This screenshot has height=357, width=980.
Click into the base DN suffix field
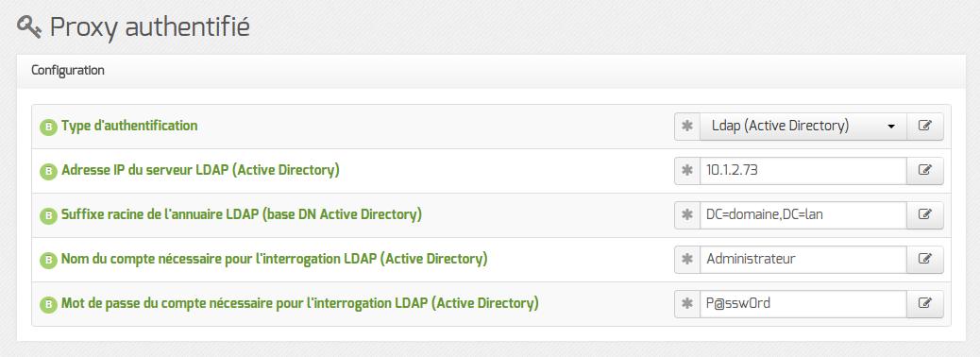[x=803, y=215]
